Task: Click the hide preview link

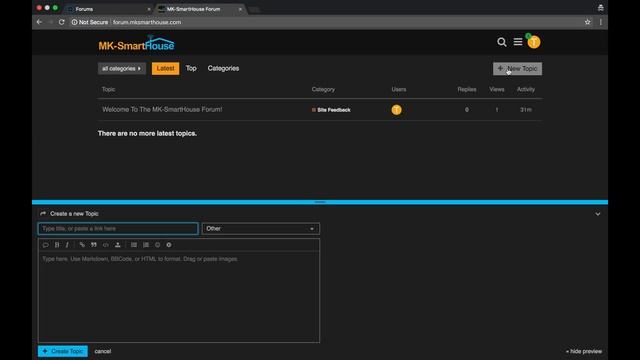Action: tap(584, 351)
